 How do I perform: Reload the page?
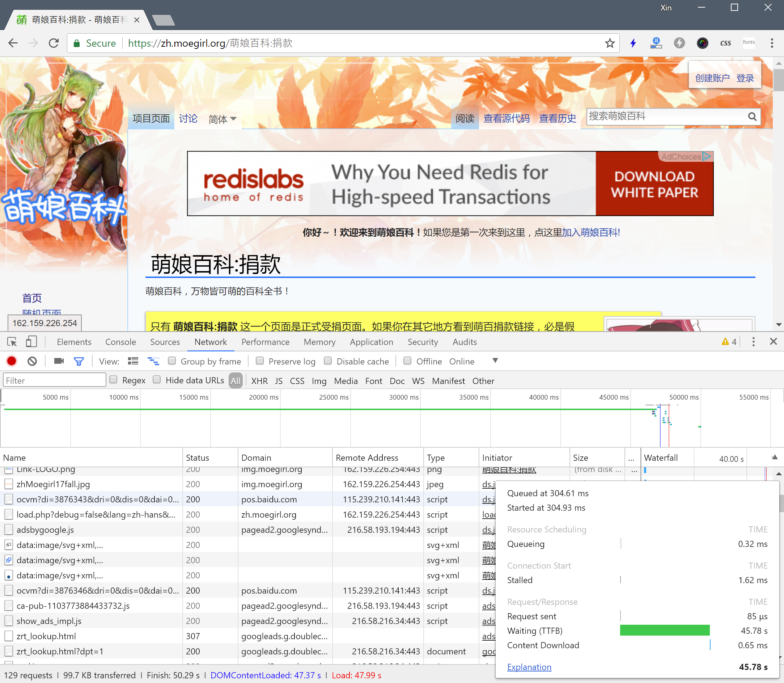point(54,43)
